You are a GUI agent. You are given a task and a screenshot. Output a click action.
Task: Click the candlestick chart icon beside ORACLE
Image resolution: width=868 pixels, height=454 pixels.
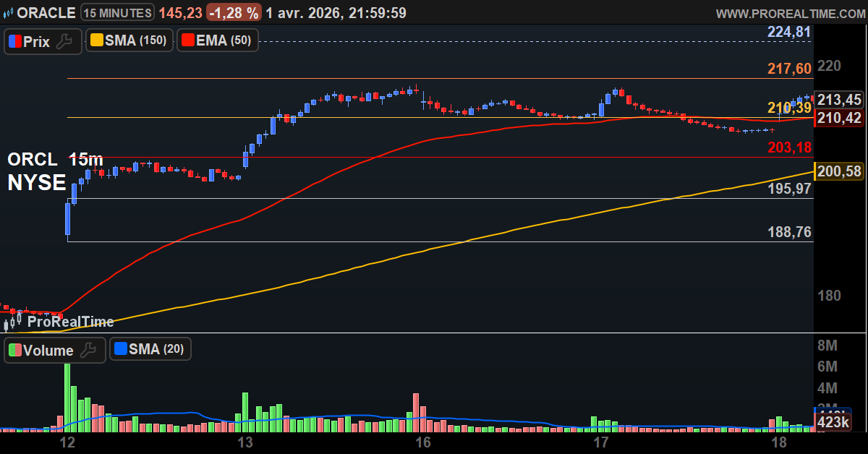tap(9, 12)
